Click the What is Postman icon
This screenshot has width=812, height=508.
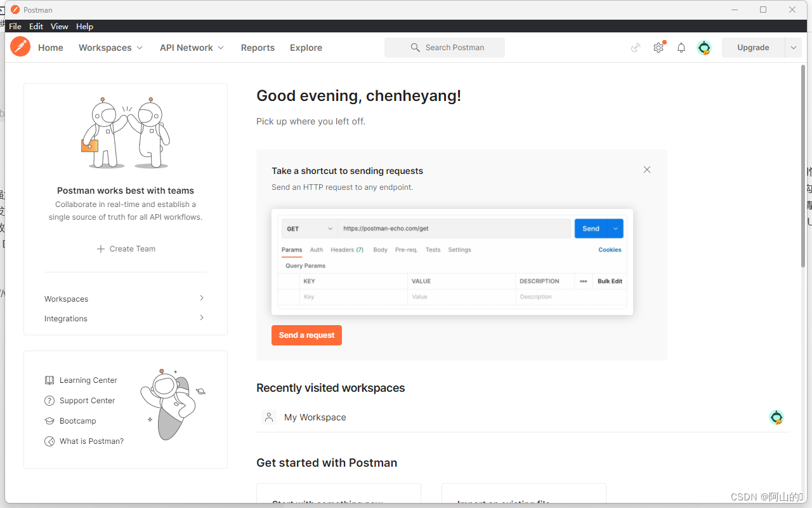coord(49,441)
